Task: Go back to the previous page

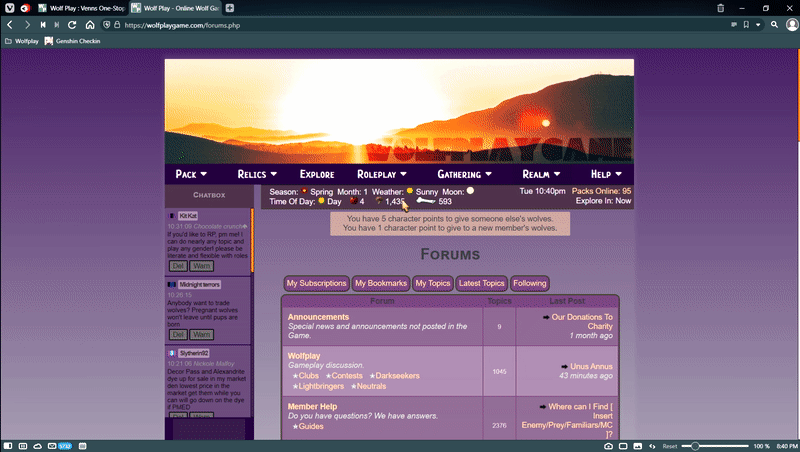Action: click(10, 24)
